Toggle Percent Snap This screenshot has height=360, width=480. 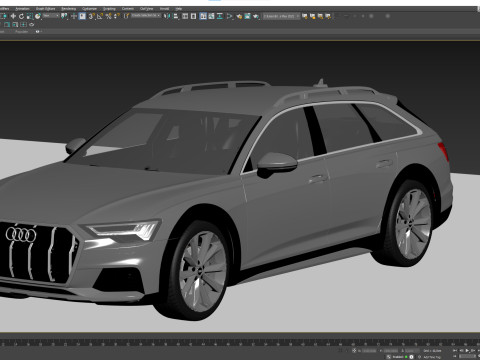tap(108, 16)
